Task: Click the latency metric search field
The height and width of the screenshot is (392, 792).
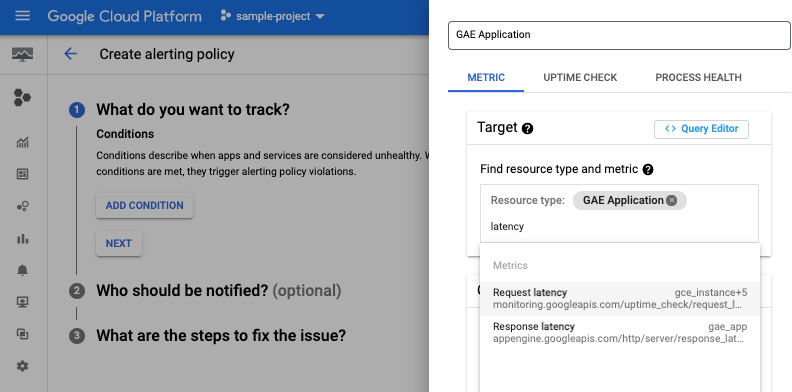Action: tap(619, 227)
